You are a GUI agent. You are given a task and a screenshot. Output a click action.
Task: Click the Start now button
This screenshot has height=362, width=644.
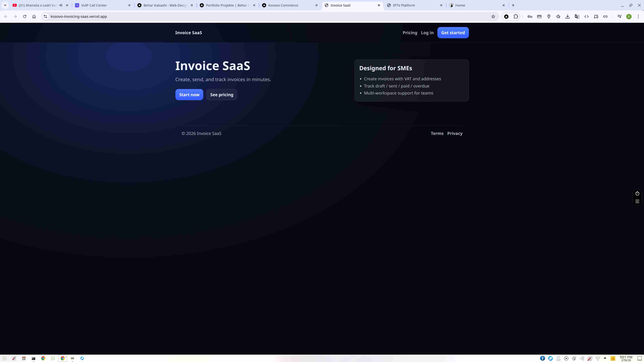pyautogui.click(x=189, y=95)
